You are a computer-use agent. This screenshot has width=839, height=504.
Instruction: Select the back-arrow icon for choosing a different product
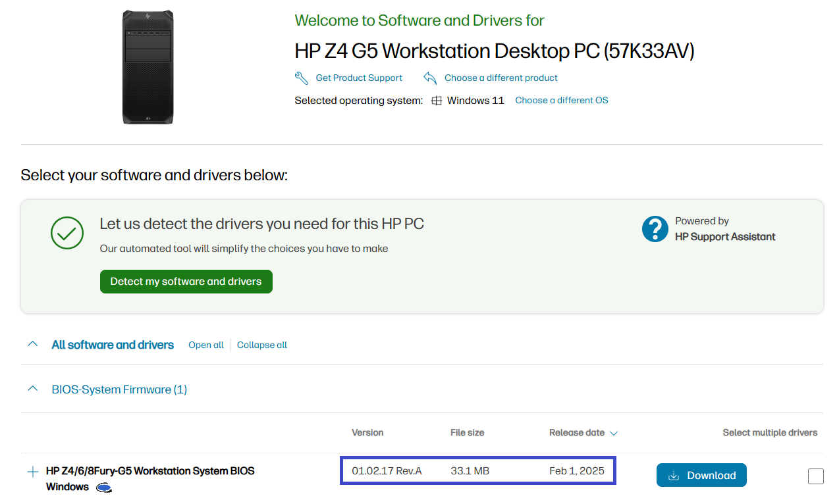(x=429, y=77)
